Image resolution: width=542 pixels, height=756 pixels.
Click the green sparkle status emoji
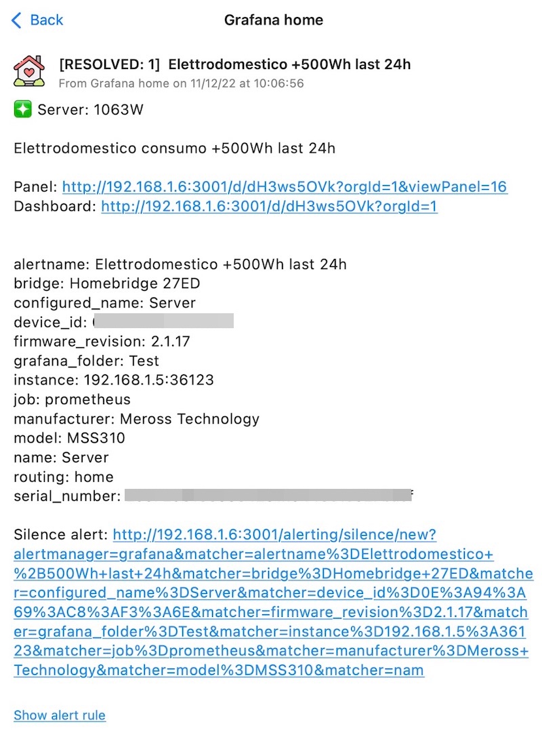coord(22,109)
